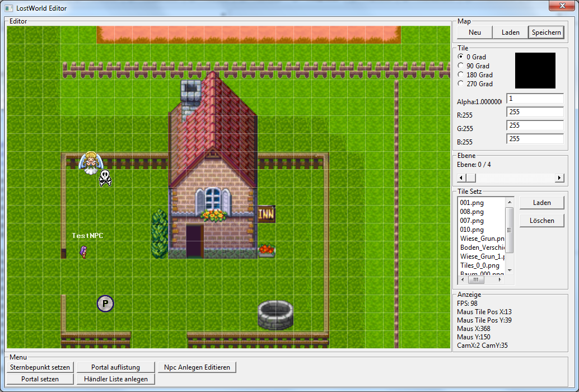
Task: Select the stone well on the map
Action: [x=276, y=315]
